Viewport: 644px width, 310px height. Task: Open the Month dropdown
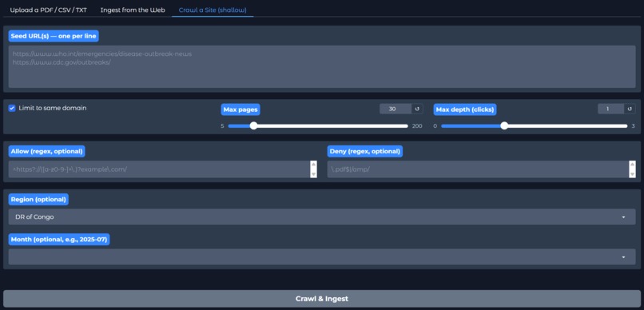[322, 256]
